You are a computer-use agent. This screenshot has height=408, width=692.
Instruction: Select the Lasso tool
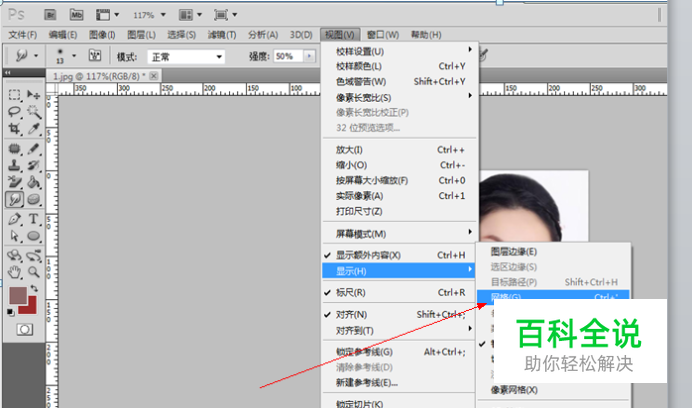(x=14, y=112)
